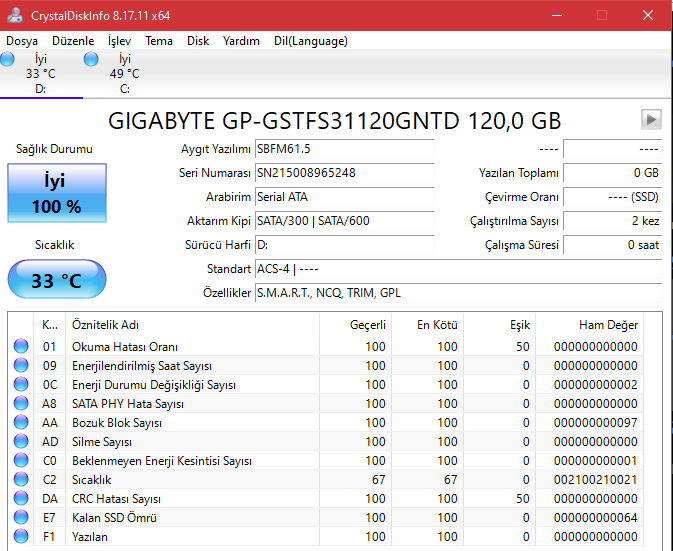This screenshot has height=551, width=673.
Task: Click status orb for attribute 01 Okuma Hatası Oranı
Action: click(21, 346)
